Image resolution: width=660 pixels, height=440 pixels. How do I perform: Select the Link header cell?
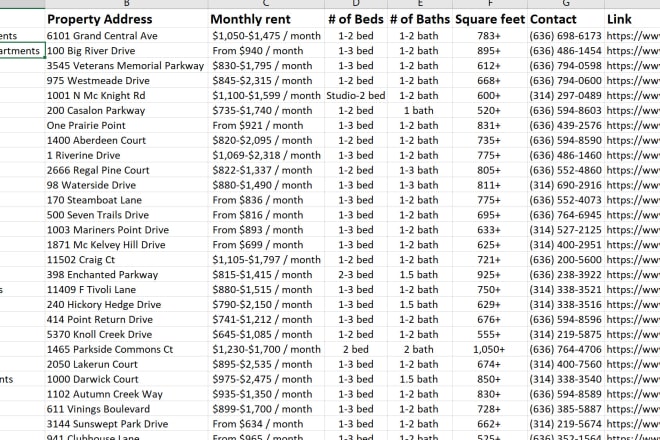click(632, 19)
